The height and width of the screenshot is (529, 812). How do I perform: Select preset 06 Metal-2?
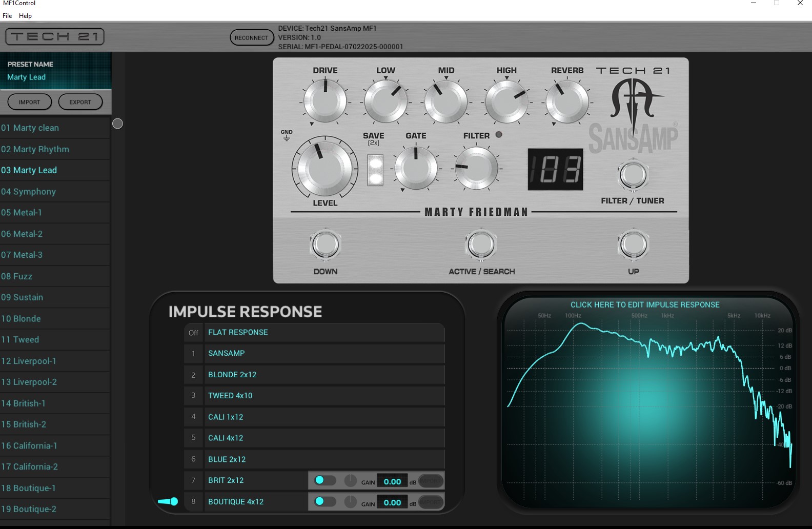coord(55,234)
